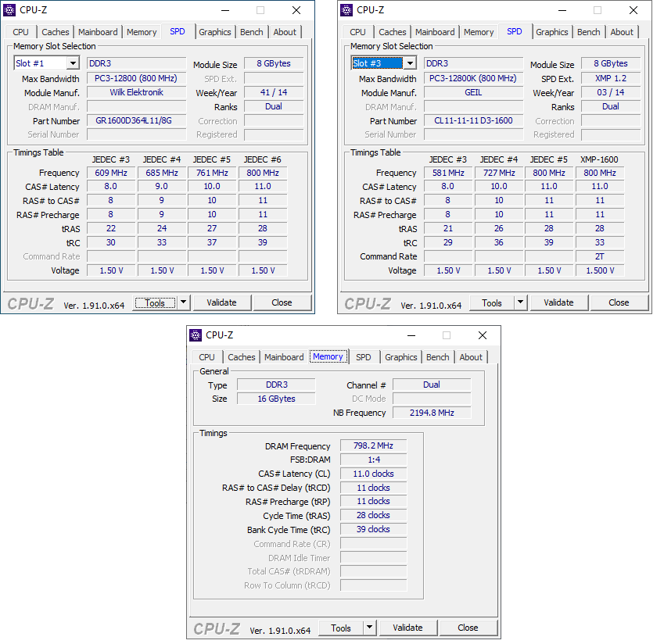This screenshot has height=644, width=664.
Task: Select SPD tab in Slot #3 window
Action: [x=515, y=31]
